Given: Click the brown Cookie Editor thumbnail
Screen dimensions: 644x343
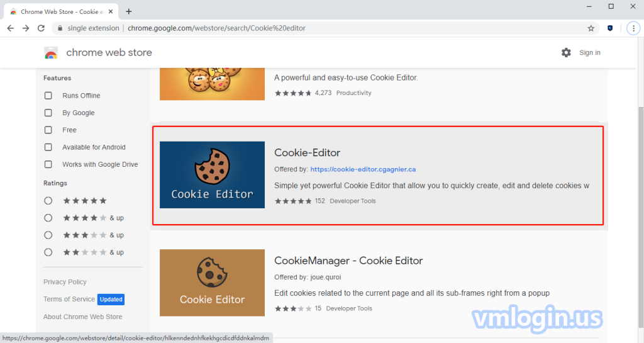Looking at the screenshot, I should click(x=213, y=283).
